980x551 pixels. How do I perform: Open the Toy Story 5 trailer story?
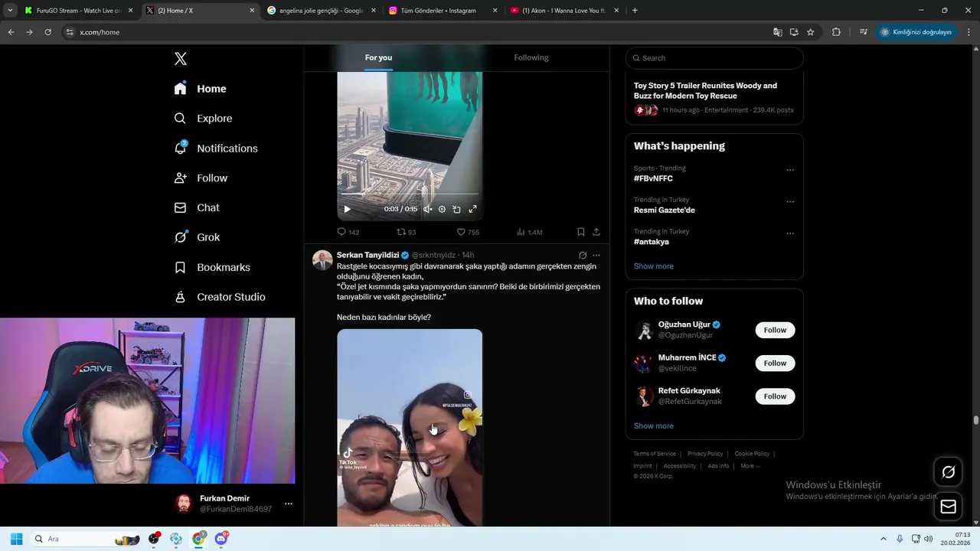coord(714,99)
